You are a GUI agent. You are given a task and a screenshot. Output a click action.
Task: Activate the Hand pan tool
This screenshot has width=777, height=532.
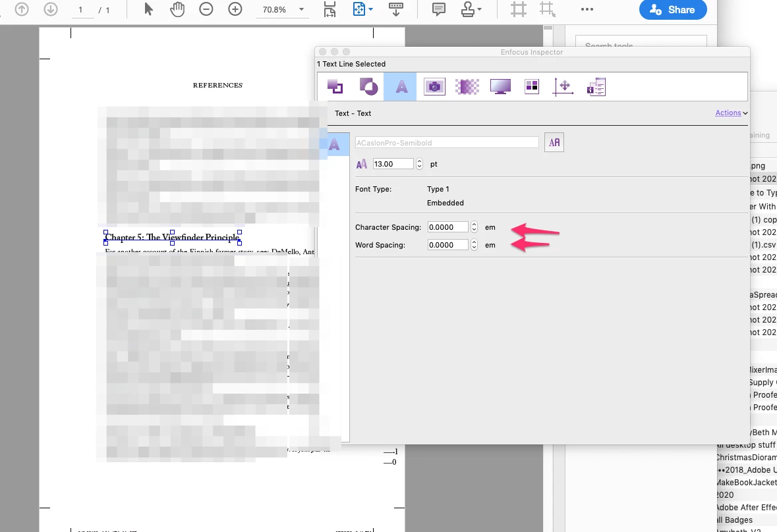point(177,9)
